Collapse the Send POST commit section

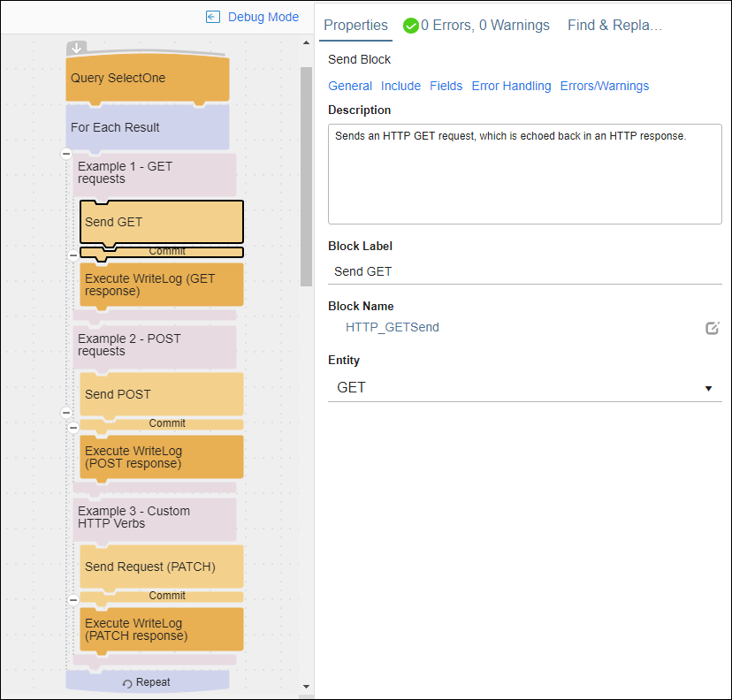tap(73, 427)
